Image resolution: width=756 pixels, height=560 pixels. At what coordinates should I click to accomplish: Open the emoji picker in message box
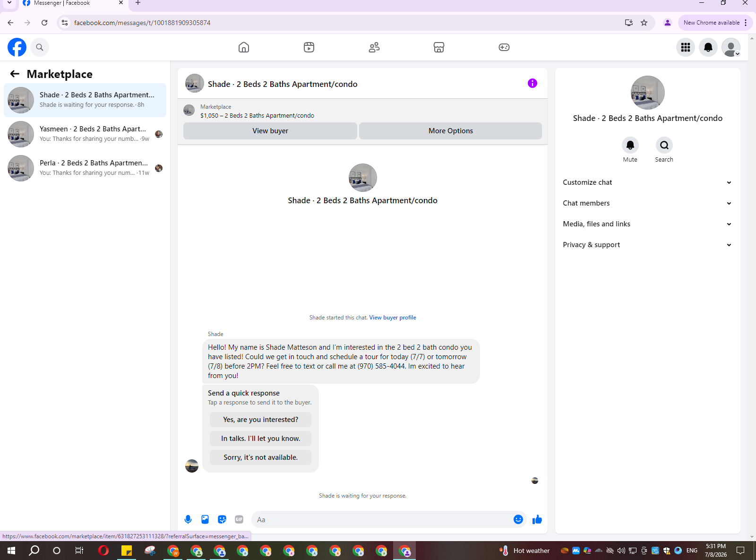[518, 519]
